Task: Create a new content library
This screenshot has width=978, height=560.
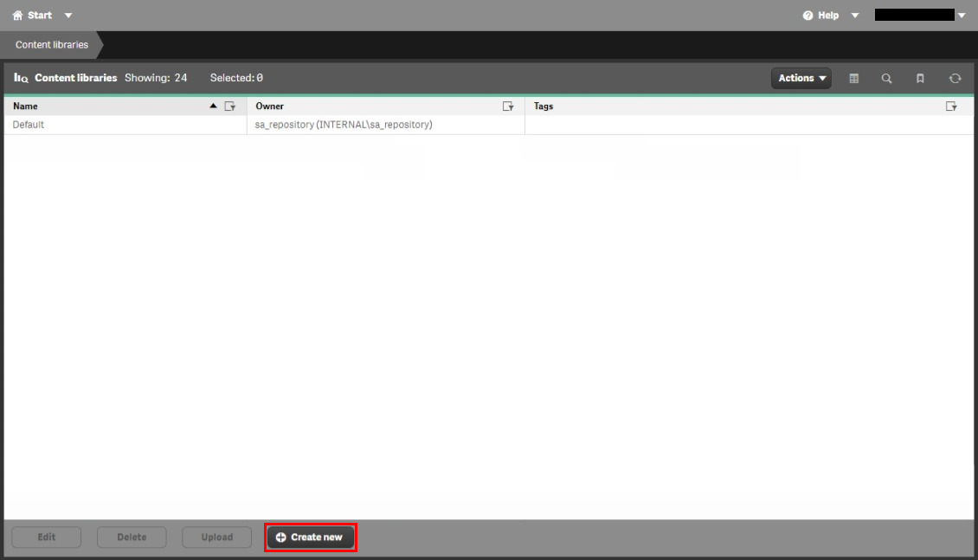Action: point(310,537)
